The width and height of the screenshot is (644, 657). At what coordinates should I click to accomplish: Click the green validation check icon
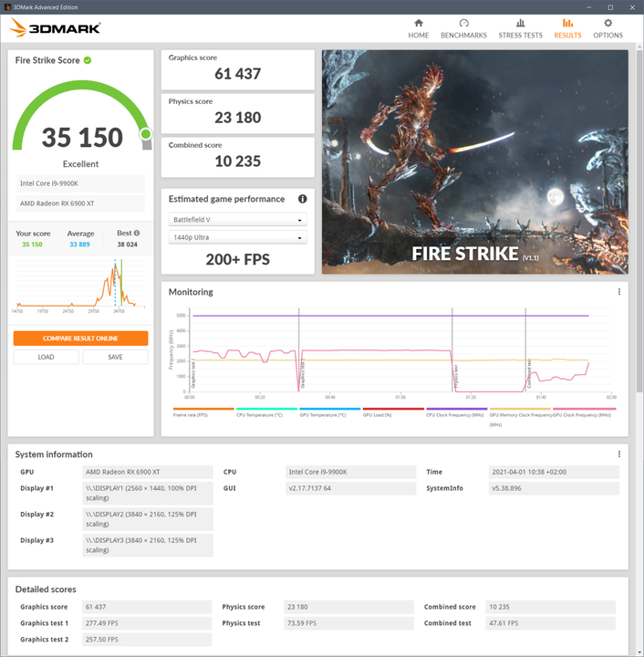coord(88,60)
